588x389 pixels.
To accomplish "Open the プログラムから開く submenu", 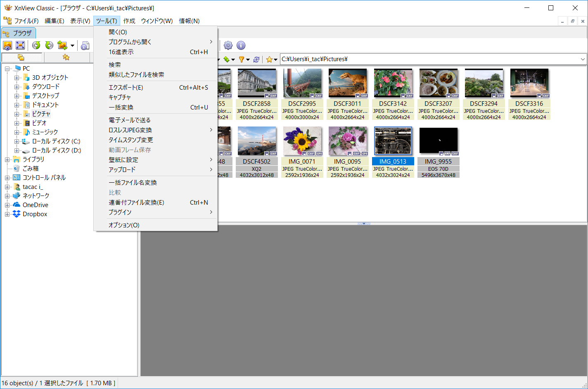I will tap(156, 42).
